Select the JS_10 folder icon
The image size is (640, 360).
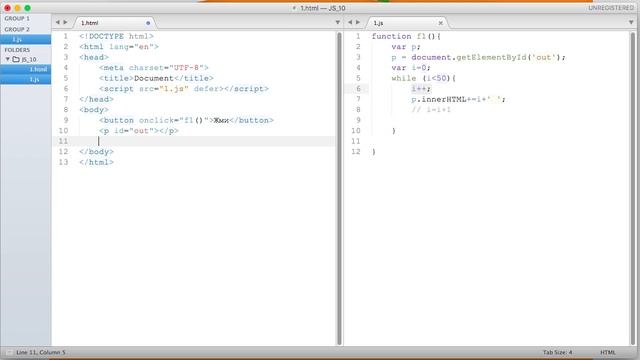[x=16, y=59]
